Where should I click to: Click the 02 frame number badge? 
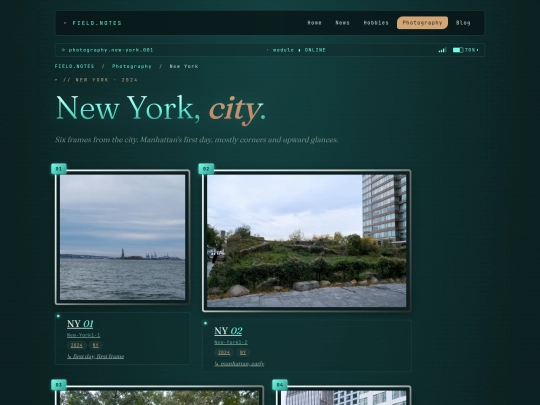point(206,169)
